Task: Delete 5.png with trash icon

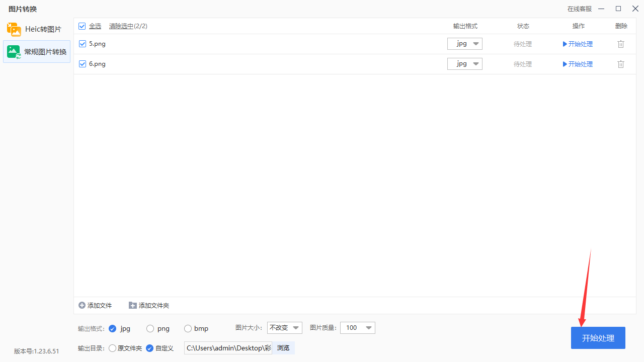Action: pyautogui.click(x=621, y=44)
